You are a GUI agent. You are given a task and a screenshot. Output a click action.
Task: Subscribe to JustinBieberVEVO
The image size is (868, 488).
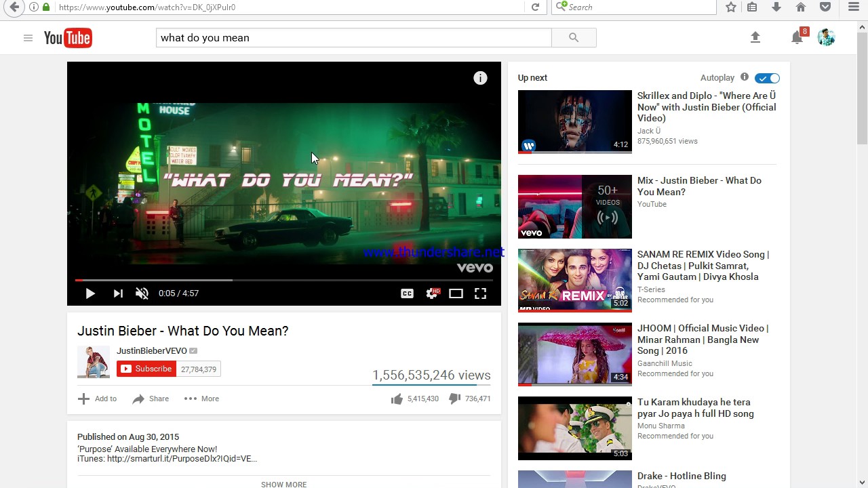(146, 369)
